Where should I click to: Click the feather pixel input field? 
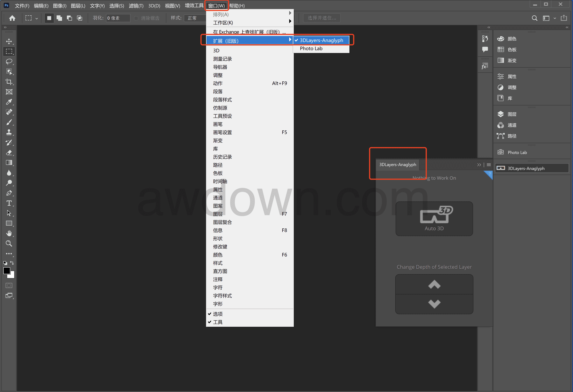click(118, 18)
